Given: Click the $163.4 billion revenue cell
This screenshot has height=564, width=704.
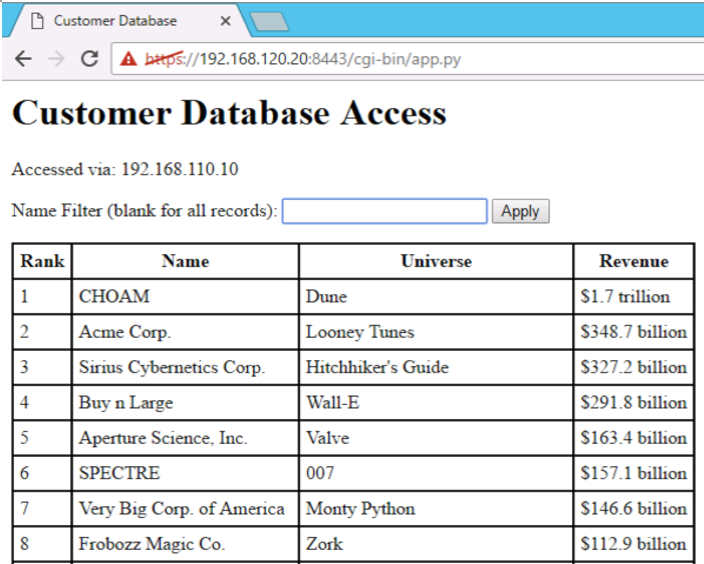Looking at the screenshot, I should click(x=633, y=438).
